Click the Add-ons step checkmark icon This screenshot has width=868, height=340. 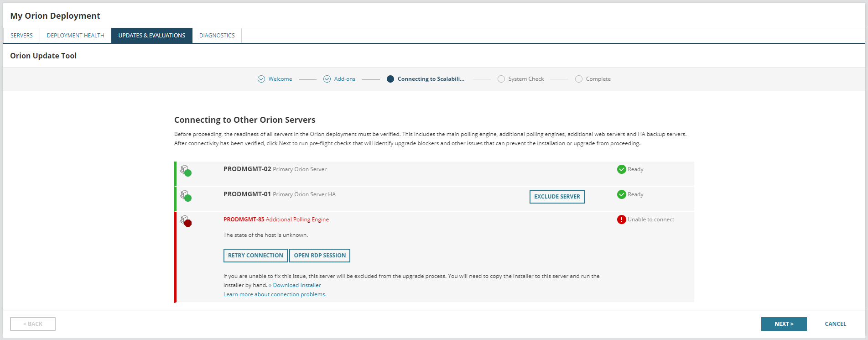coord(327,79)
